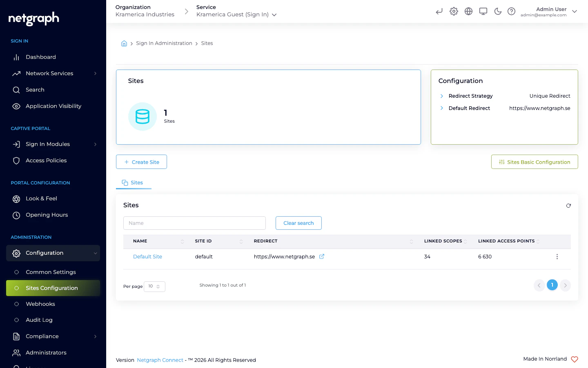Click the Create Site button

tap(141, 162)
